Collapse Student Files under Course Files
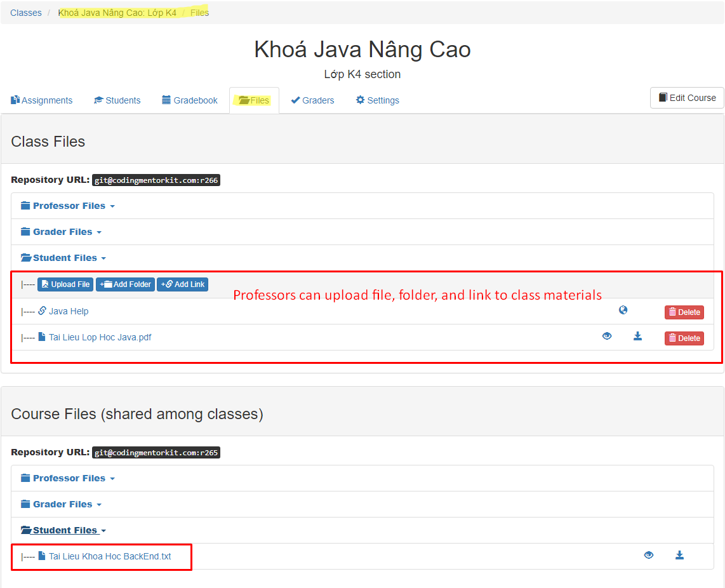 click(x=64, y=530)
